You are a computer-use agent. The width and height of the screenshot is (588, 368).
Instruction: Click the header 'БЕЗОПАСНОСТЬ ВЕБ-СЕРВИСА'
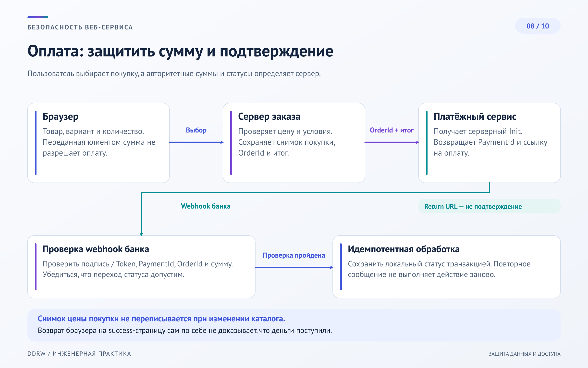tap(80, 27)
